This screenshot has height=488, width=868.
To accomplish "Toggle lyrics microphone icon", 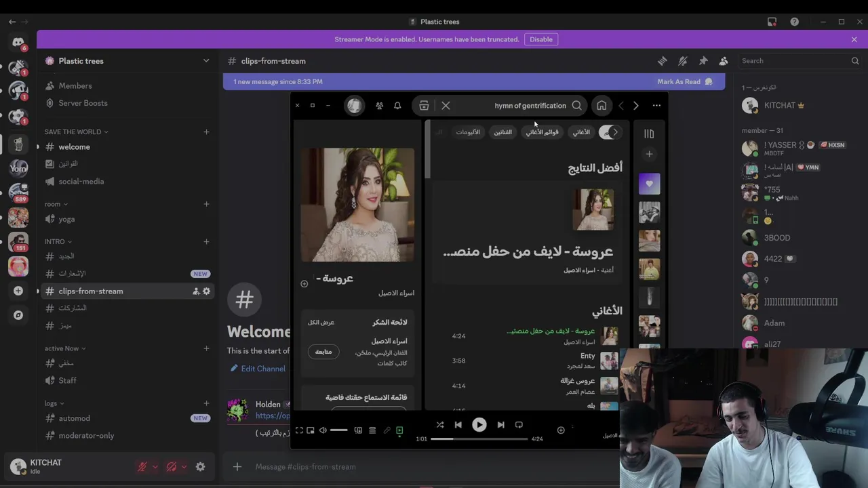I will (387, 430).
